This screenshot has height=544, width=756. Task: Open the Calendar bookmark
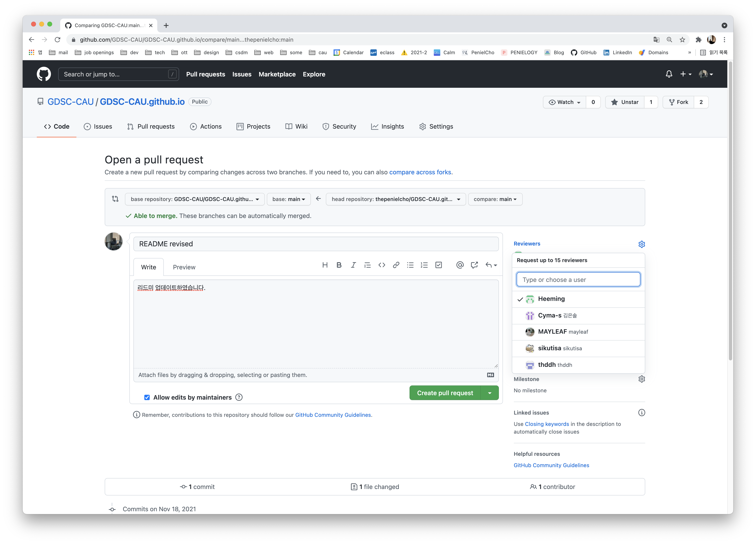(348, 52)
